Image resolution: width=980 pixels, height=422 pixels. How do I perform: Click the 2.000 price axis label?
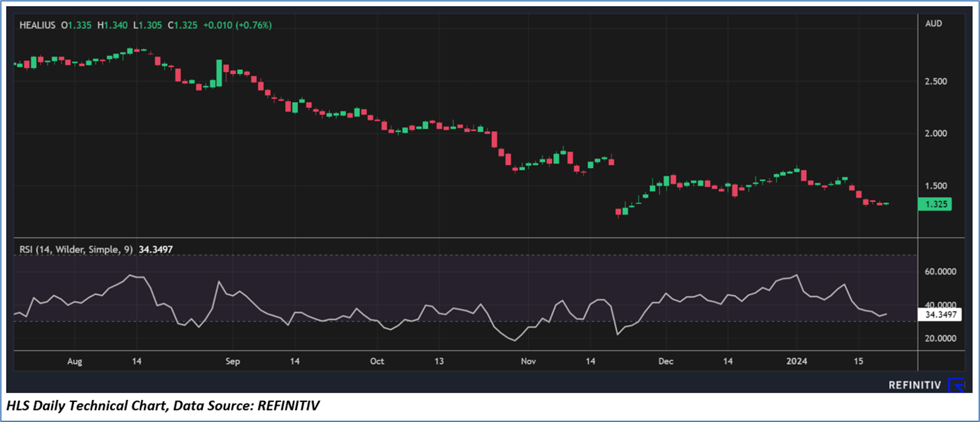click(937, 133)
